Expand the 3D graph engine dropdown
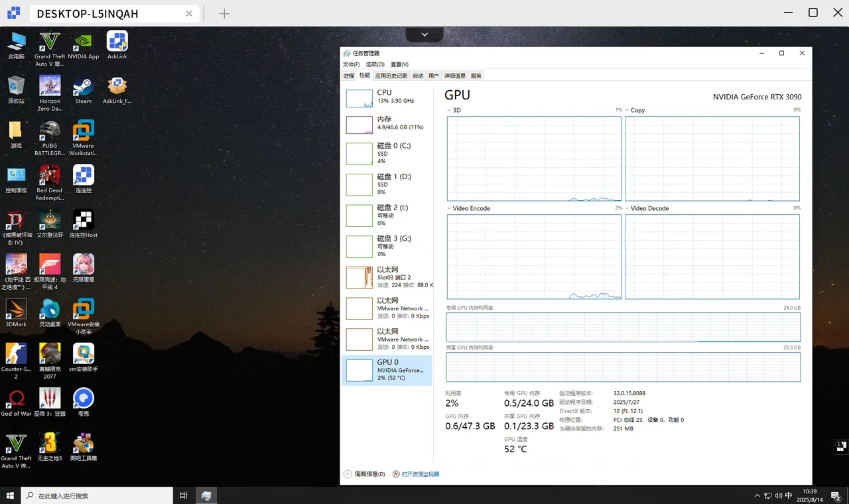Image resolution: width=849 pixels, height=504 pixels. [x=449, y=110]
